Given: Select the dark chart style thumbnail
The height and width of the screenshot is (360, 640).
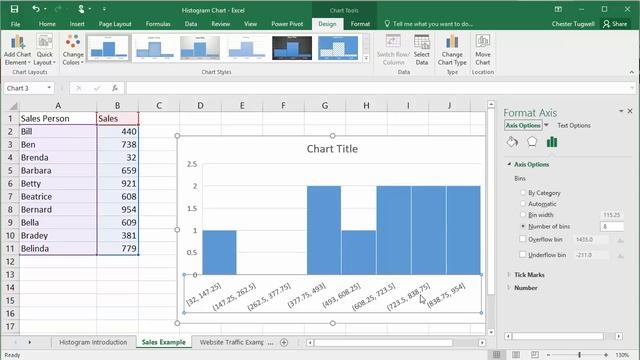Looking at the screenshot, I should 292,47.
